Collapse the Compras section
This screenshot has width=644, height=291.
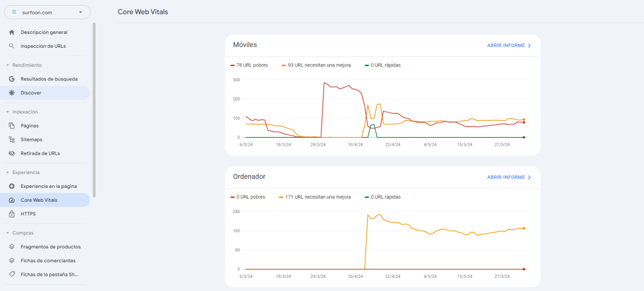[8, 233]
